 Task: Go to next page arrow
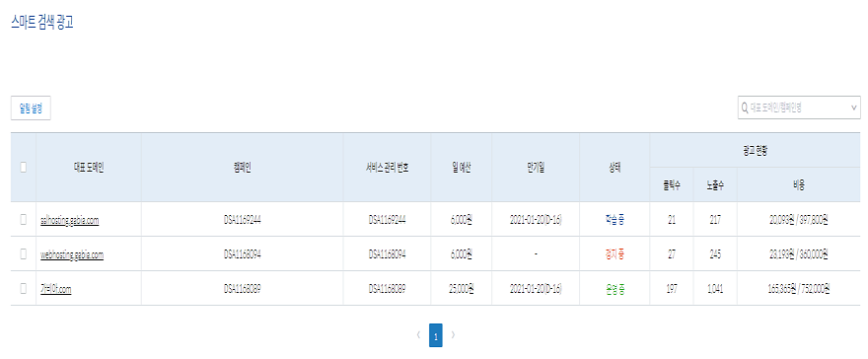(453, 335)
